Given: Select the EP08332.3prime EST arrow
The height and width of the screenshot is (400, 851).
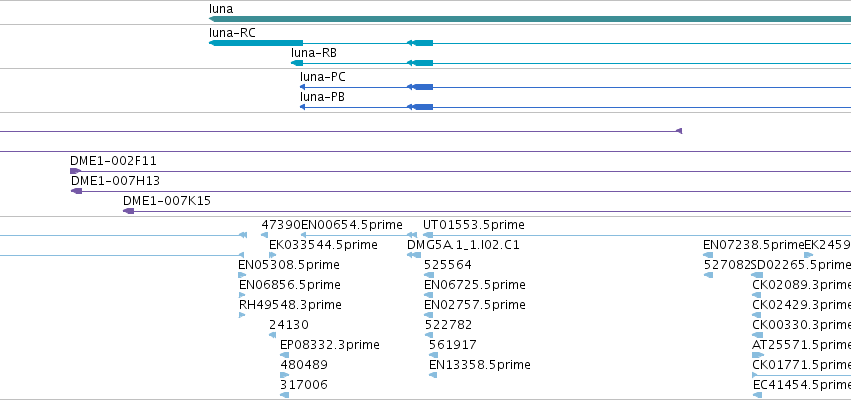Looking at the screenshot, I should [x=284, y=355].
